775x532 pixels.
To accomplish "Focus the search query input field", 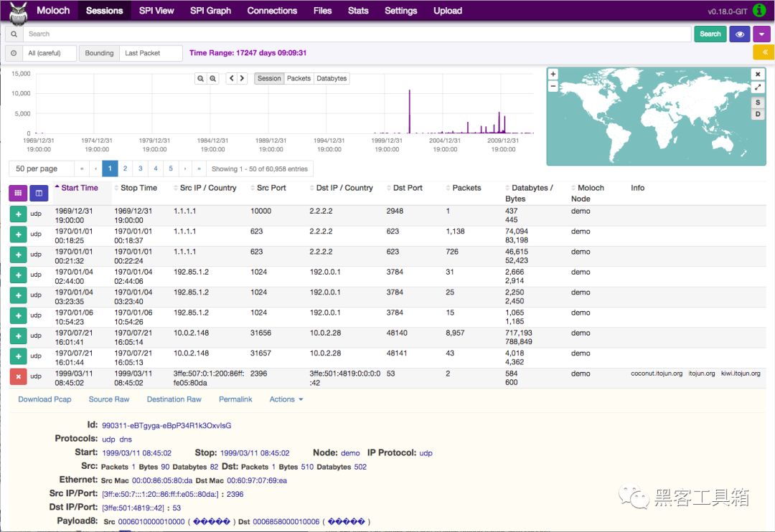I will tap(357, 34).
